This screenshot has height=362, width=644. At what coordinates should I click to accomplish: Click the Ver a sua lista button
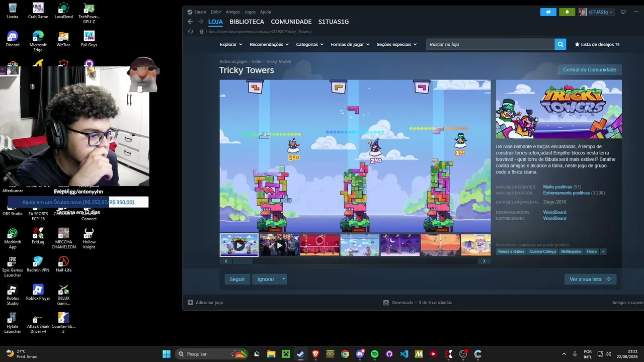coord(590,279)
